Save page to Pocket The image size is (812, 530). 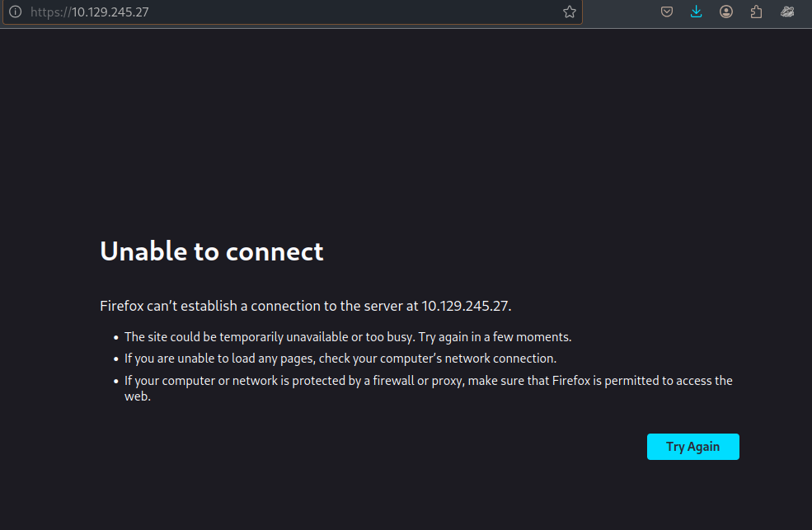click(x=666, y=12)
